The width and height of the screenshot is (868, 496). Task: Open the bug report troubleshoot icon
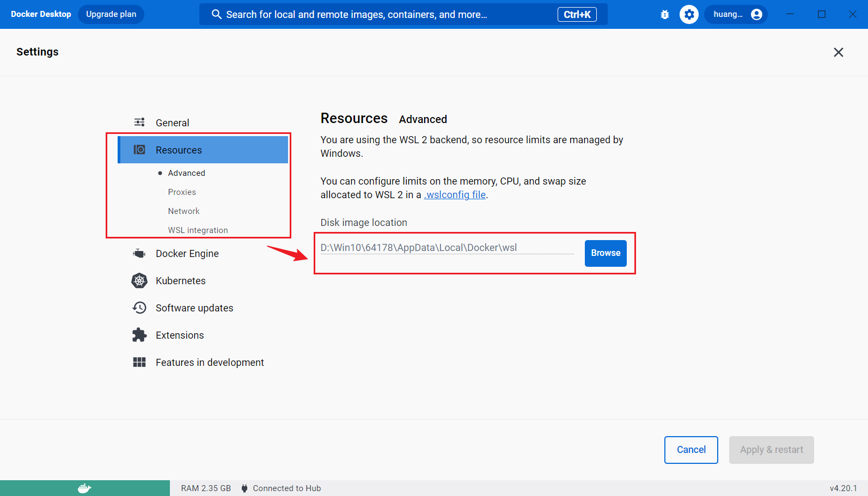pyautogui.click(x=665, y=15)
